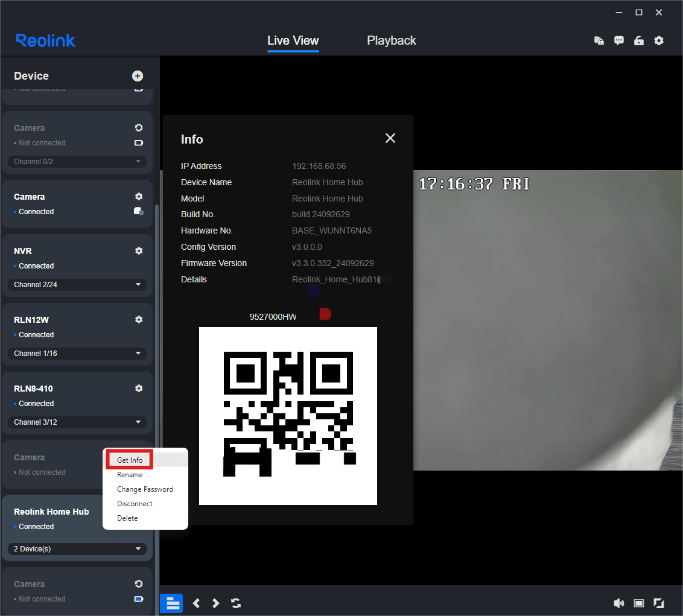This screenshot has width=683, height=616.
Task: Go to previous page of live views
Action: [x=197, y=603]
